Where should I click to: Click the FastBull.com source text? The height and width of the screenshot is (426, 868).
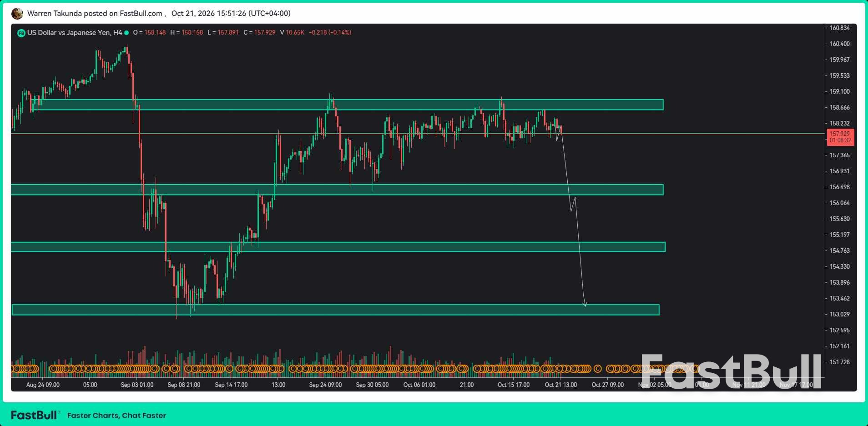[141, 13]
